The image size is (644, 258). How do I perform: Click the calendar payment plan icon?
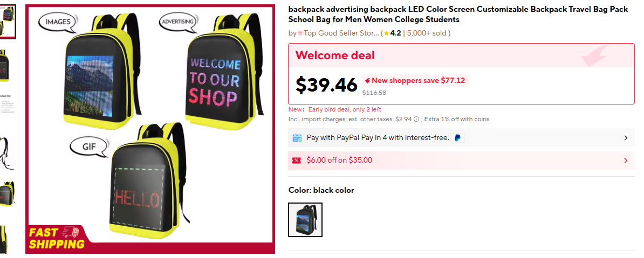[297, 138]
